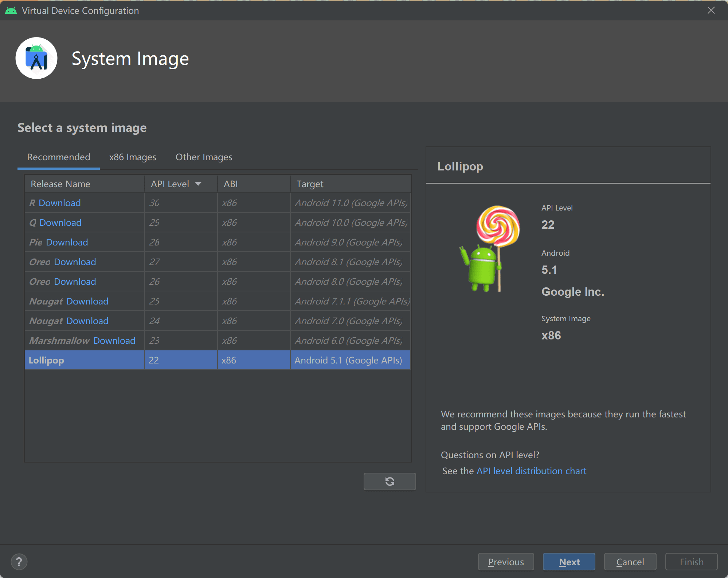Click the Android Studio logo icon

(36, 58)
